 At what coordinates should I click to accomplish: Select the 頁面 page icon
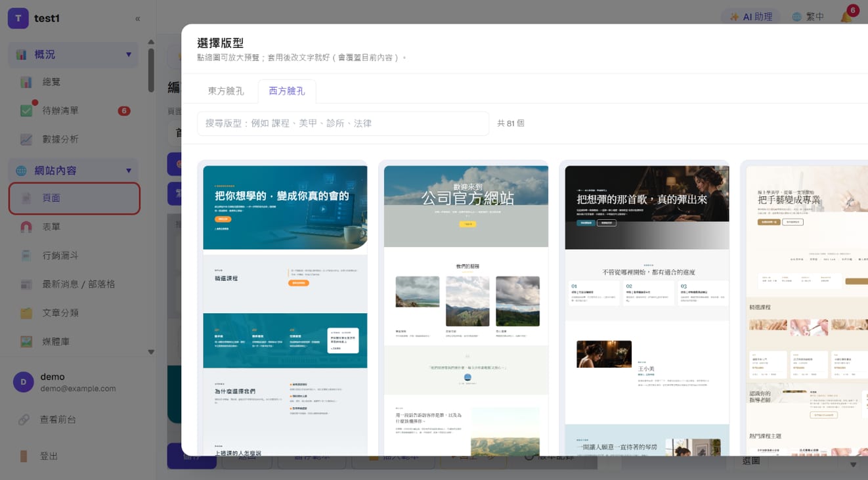click(26, 198)
